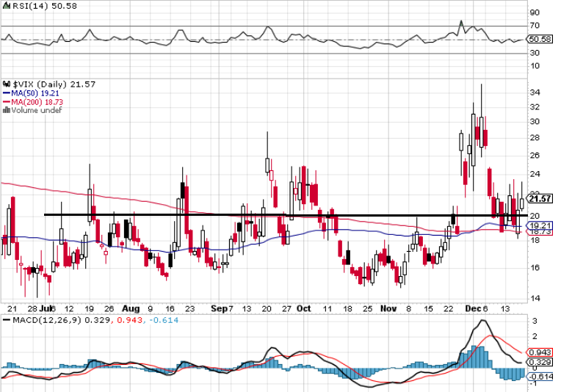Click the 'Dec' month label on date axis
561x392 pixels.
coord(473,308)
